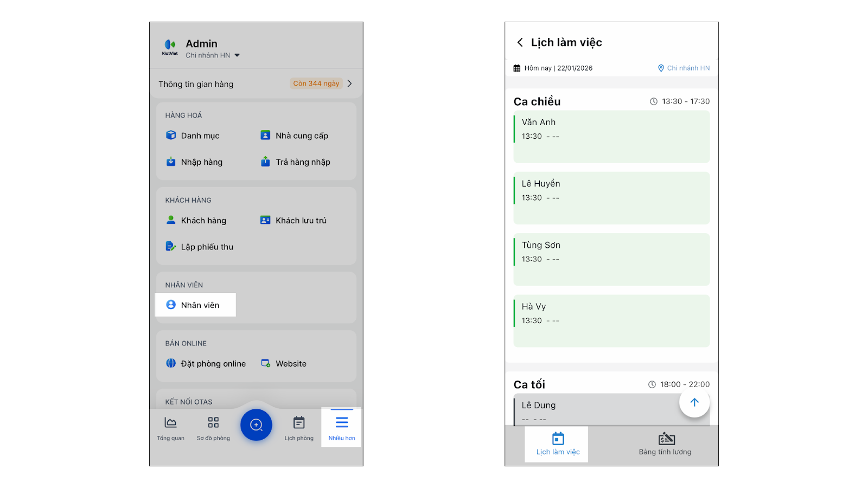Image resolution: width=868 pixels, height=488 pixels.
Task: Switch to Tổng quan tab
Action: (x=170, y=428)
